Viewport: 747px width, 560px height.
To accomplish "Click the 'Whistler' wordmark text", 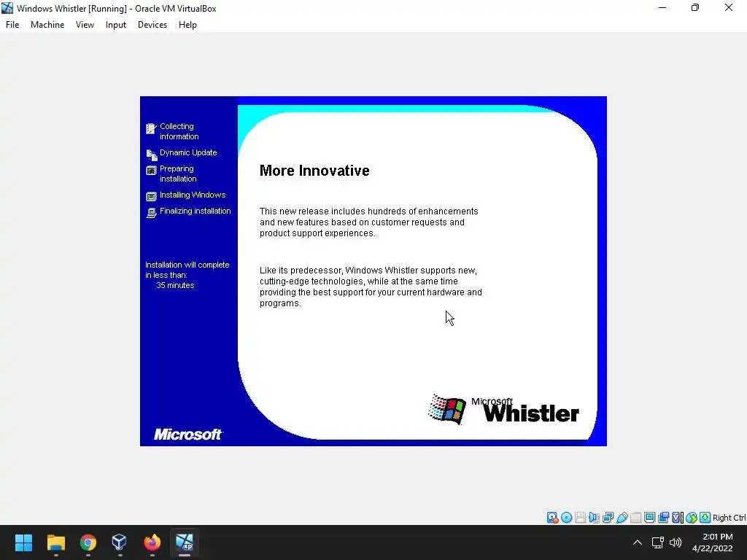I will [531, 414].
